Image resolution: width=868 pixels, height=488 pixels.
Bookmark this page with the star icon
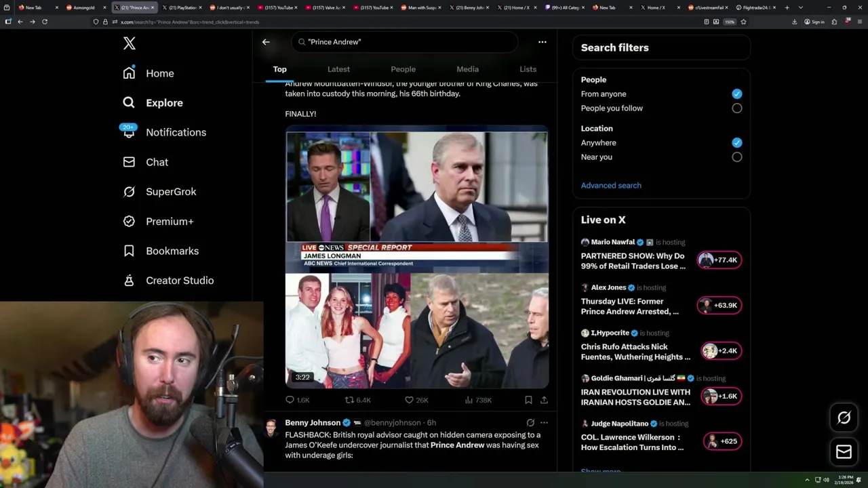(743, 22)
